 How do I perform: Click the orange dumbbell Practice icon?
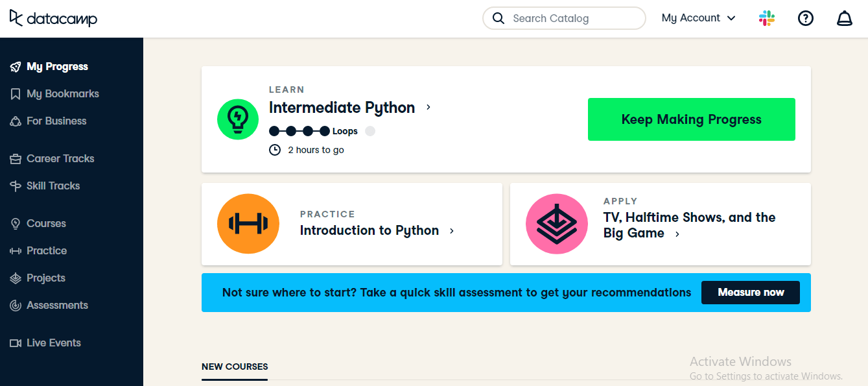click(x=248, y=224)
